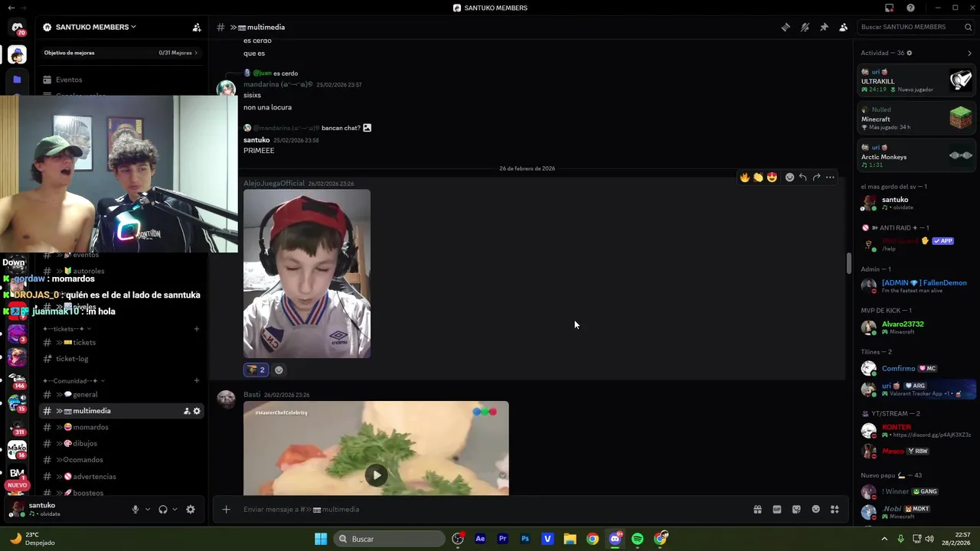Screen dimensions: 980x551
Task: Add channel to tickets category
Action: click(197, 329)
